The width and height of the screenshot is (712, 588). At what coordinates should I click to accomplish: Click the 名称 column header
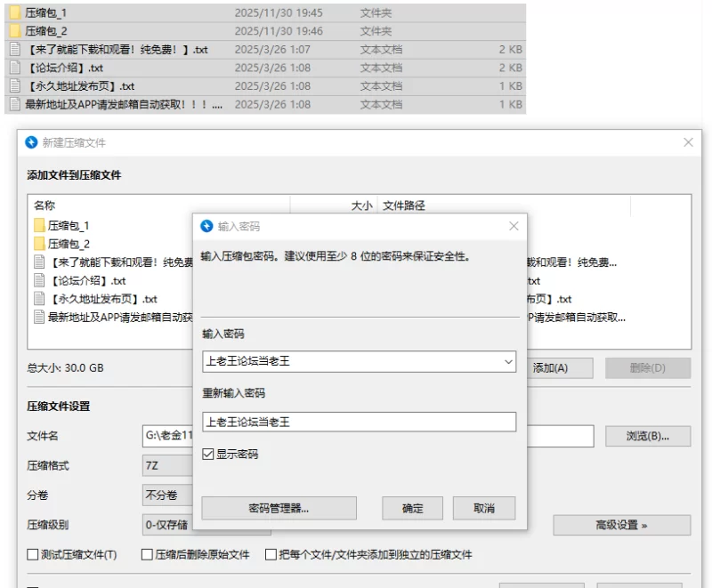44,205
